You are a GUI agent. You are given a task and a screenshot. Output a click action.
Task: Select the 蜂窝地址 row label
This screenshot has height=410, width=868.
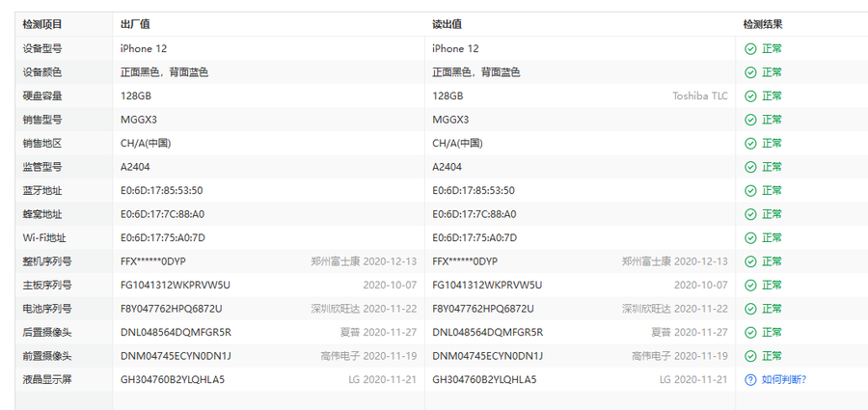[x=42, y=214]
